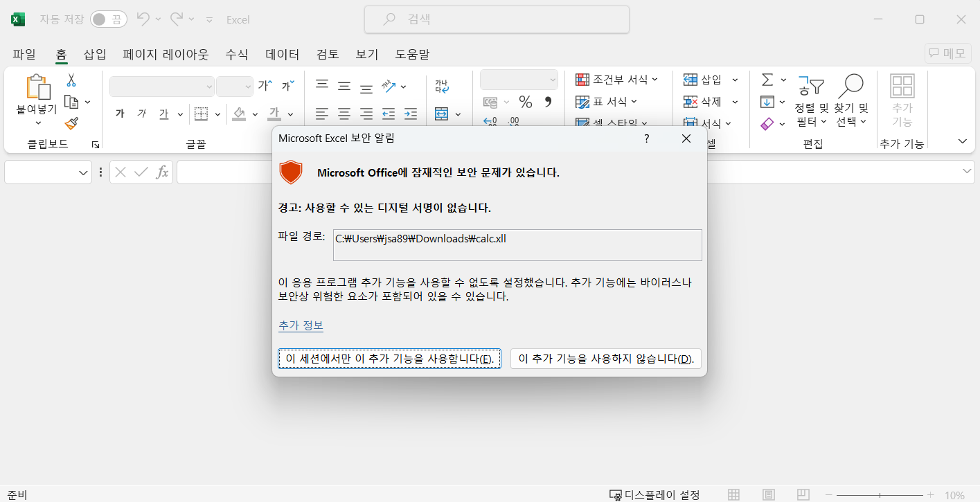The width and height of the screenshot is (980, 502).
Task: Expand the formula bar
Action: [x=967, y=172]
